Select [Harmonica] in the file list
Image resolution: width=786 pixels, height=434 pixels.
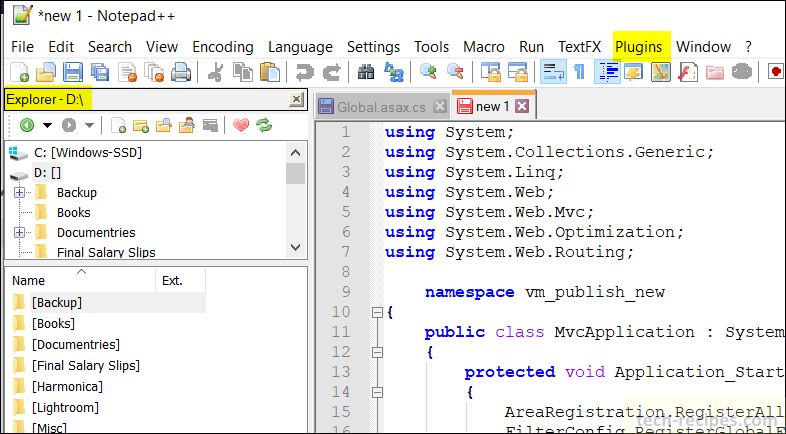[x=67, y=387]
